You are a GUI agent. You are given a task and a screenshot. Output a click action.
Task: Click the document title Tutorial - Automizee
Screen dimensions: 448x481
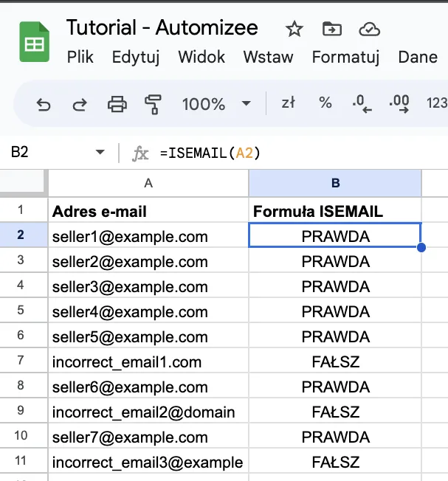(x=162, y=27)
